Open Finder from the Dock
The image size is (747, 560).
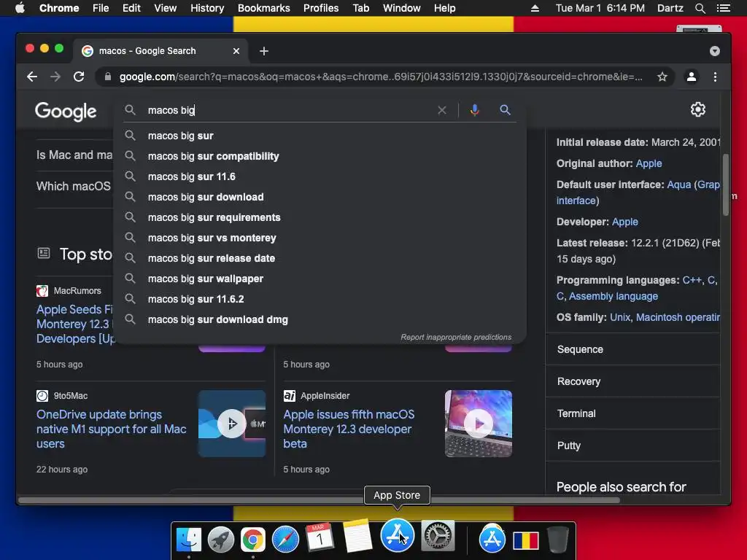pyautogui.click(x=189, y=540)
